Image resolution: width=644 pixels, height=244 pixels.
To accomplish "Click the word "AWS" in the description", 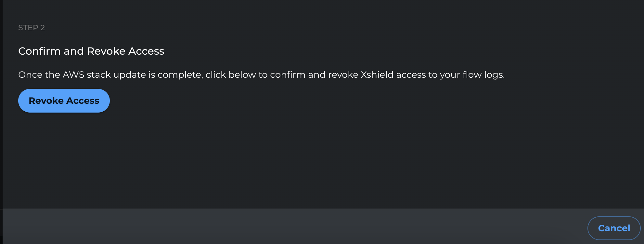I will (73, 75).
